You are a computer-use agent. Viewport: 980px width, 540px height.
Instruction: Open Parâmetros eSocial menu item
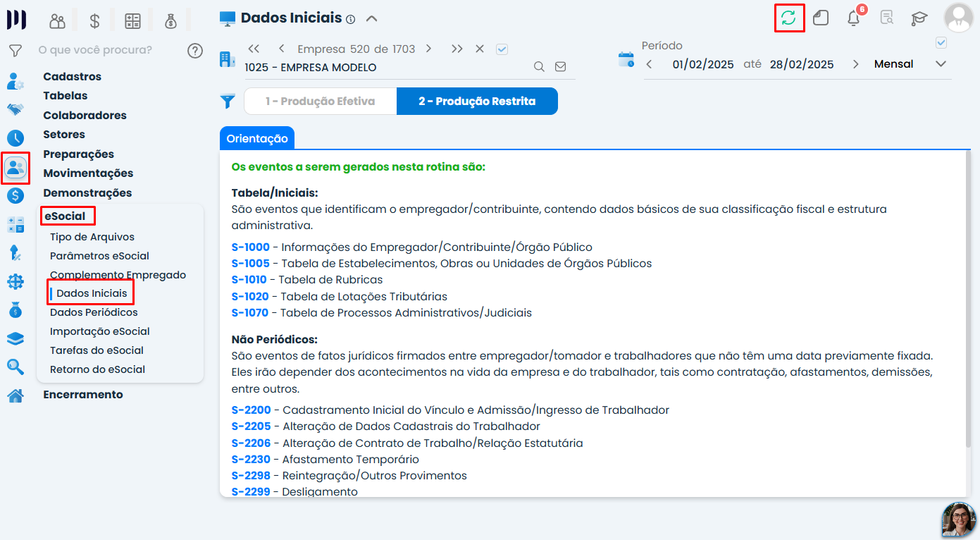point(99,256)
